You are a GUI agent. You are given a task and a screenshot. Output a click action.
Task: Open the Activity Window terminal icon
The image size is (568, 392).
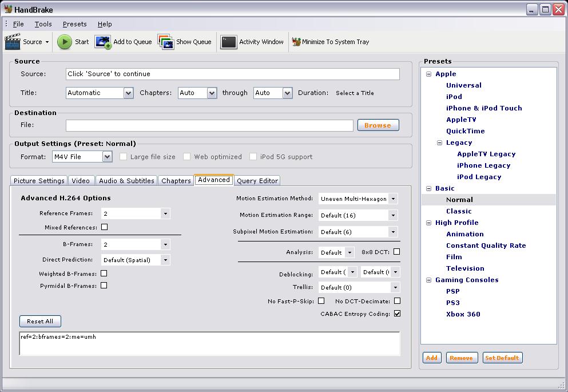point(229,42)
